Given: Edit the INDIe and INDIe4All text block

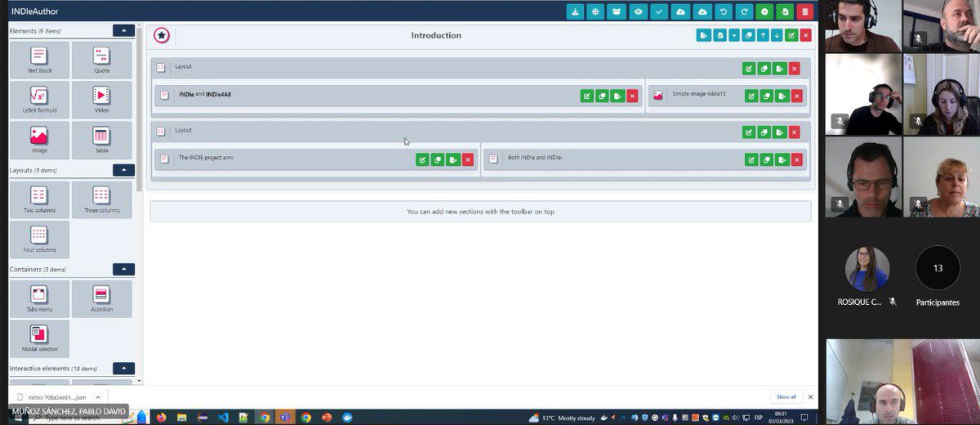Looking at the screenshot, I should pos(586,96).
